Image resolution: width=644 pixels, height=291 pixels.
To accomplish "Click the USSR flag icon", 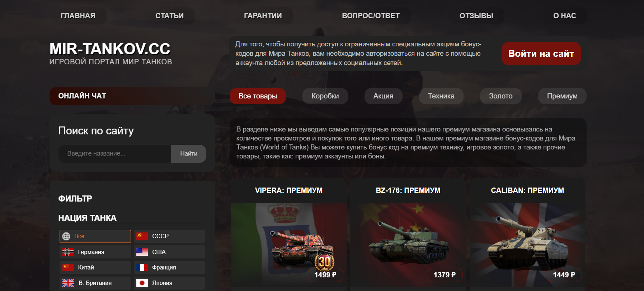I will [x=142, y=236].
